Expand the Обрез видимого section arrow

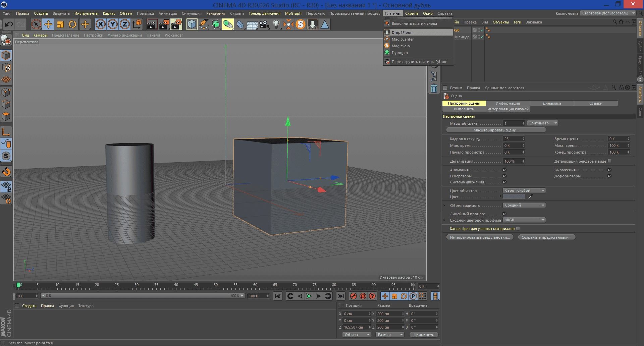pyautogui.click(x=444, y=206)
